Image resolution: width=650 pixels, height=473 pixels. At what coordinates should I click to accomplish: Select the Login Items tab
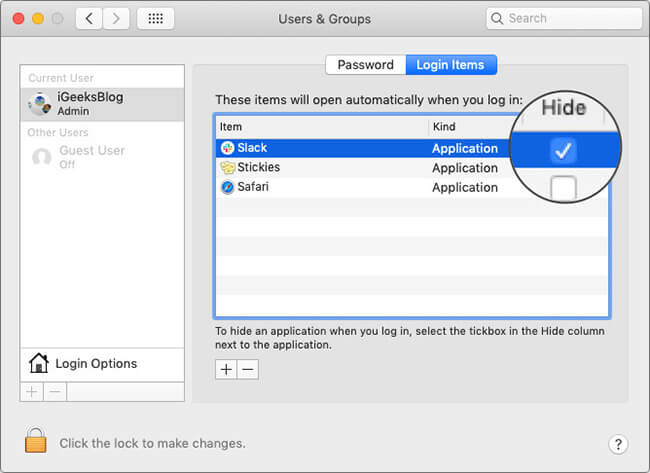(450, 65)
